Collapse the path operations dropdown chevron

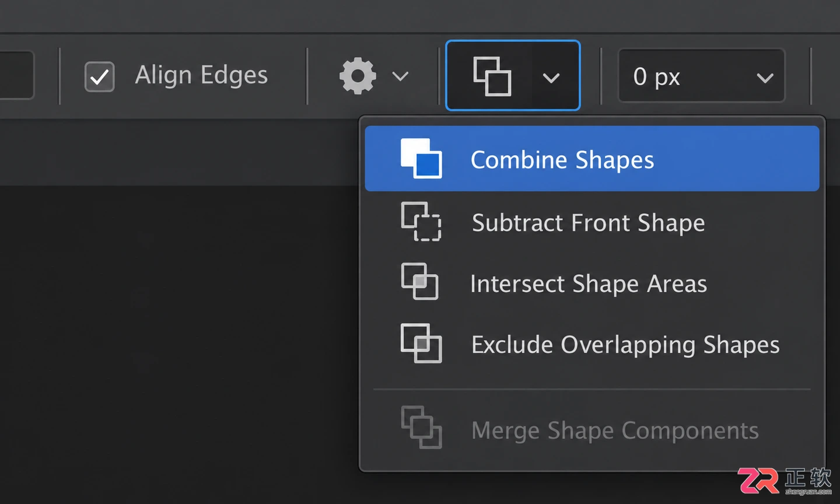pyautogui.click(x=551, y=78)
